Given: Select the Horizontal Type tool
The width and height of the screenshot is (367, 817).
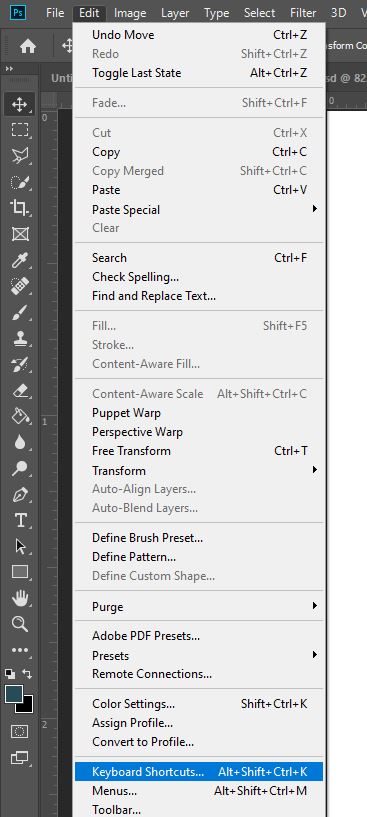Looking at the screenshot, I should pyautogui.click(x=20, y=520).
